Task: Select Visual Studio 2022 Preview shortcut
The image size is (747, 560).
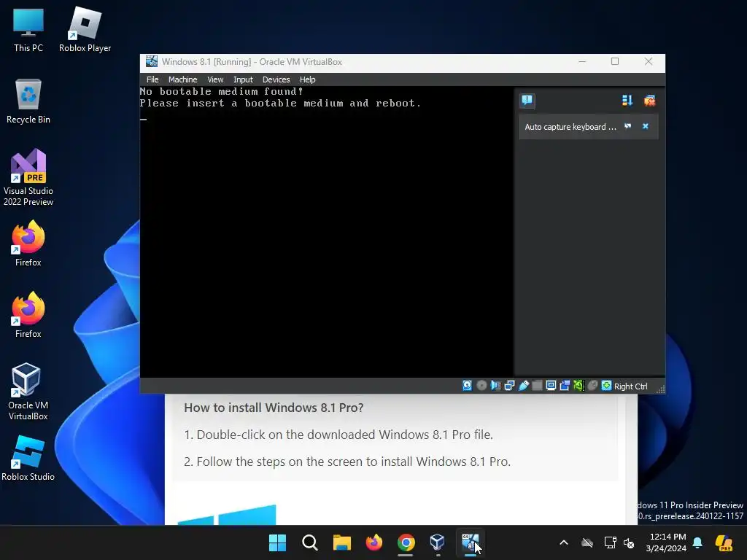Action: (x=28, y=177)
